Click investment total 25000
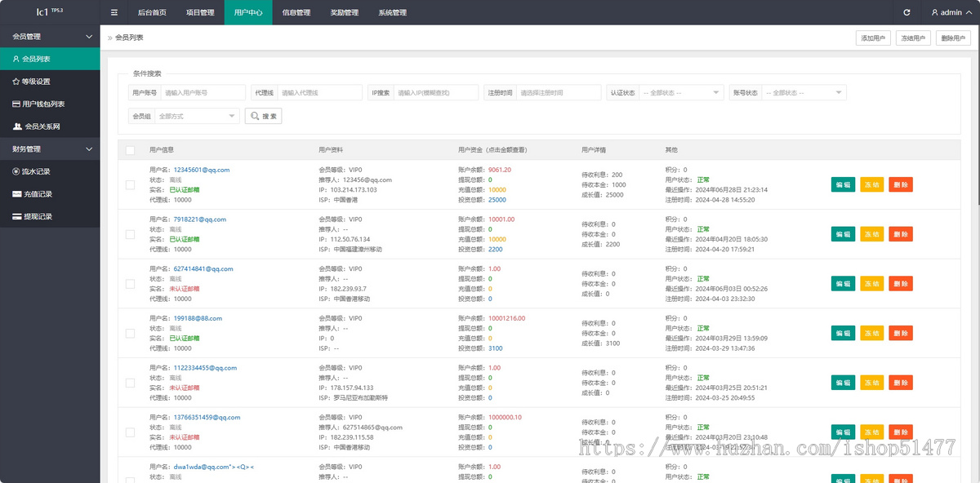 pos(497,200)
